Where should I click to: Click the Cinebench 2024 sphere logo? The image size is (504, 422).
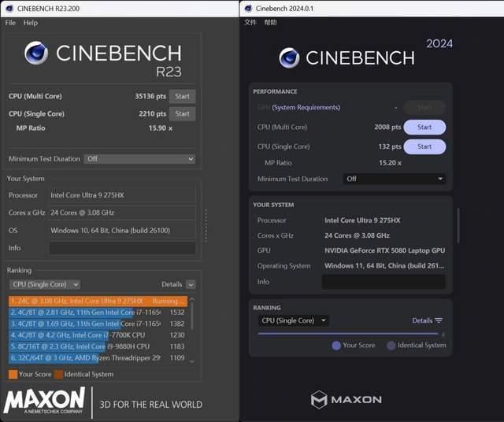(x=289, y=57)
